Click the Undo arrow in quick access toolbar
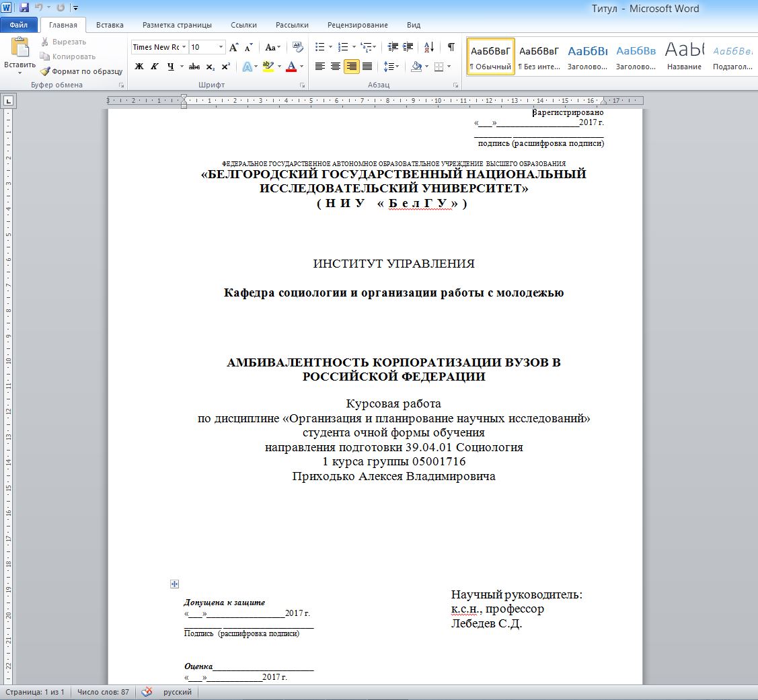758x700 pixels. (x=39, y=7)
